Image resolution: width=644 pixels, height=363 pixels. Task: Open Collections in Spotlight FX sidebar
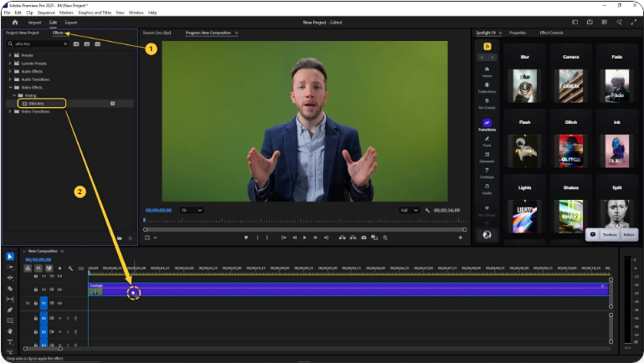point(487,86)
